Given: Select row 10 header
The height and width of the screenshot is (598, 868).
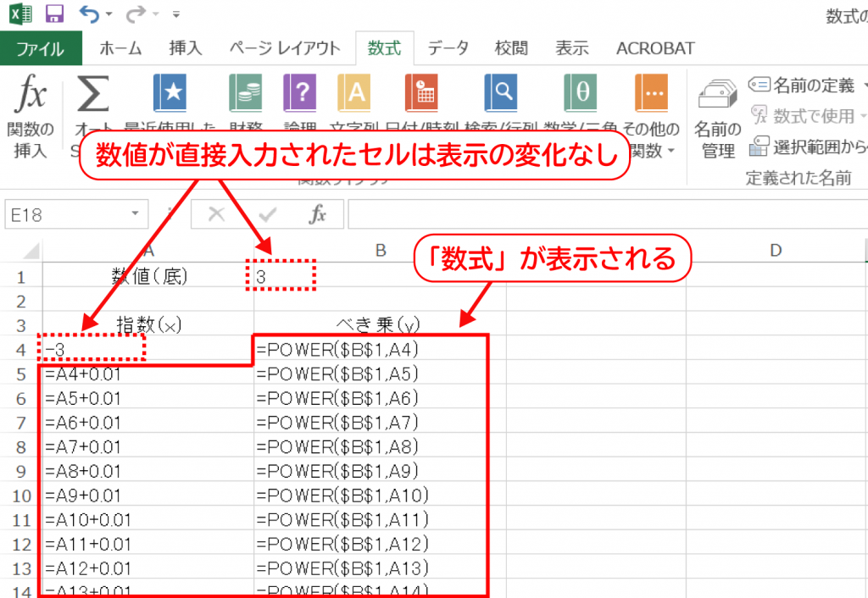Looking at the screenshot, I should pos(21,496).
